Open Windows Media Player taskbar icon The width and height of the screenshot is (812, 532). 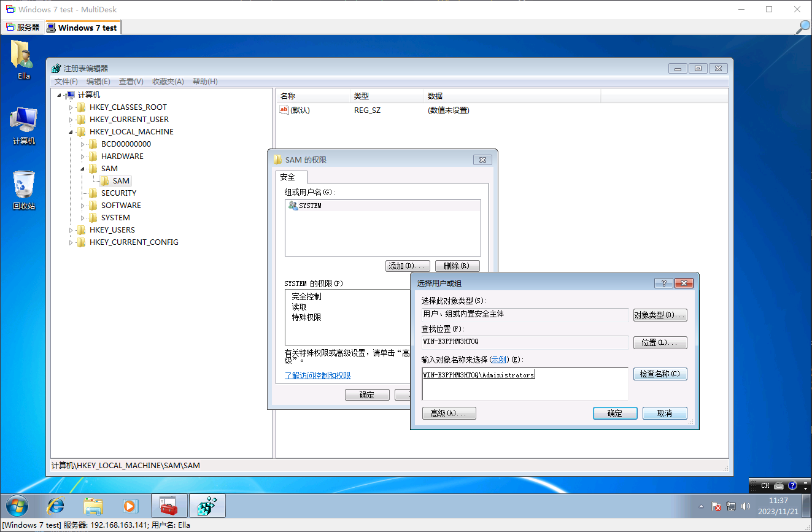click(130, 506)
